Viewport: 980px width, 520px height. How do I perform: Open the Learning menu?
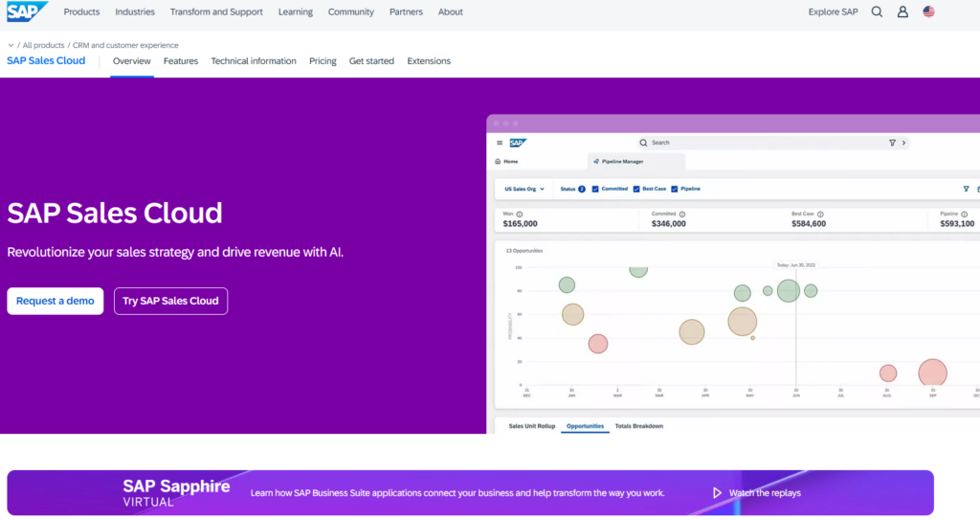click(x=296, y=11)
